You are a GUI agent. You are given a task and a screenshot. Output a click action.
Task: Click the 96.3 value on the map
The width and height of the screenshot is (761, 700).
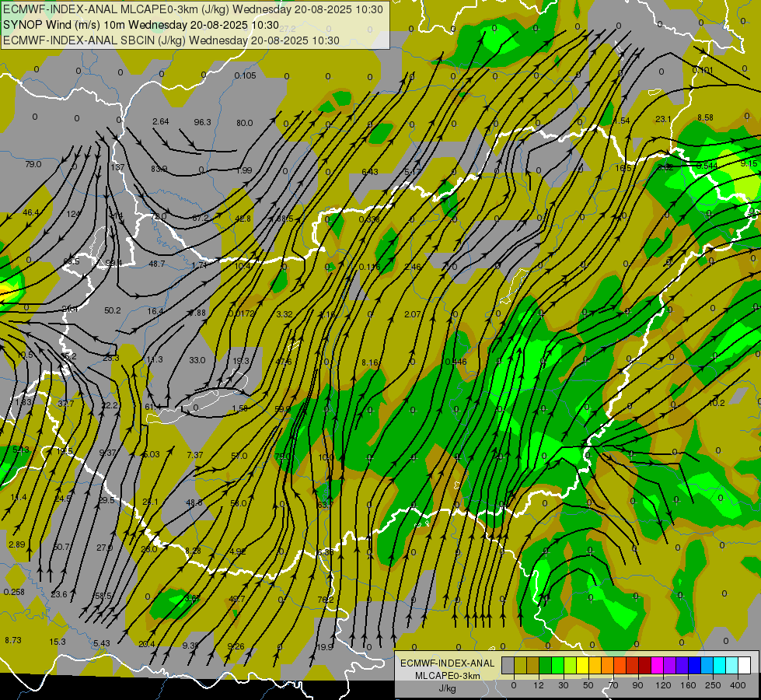pyautogui.click(x=202, y=122)
